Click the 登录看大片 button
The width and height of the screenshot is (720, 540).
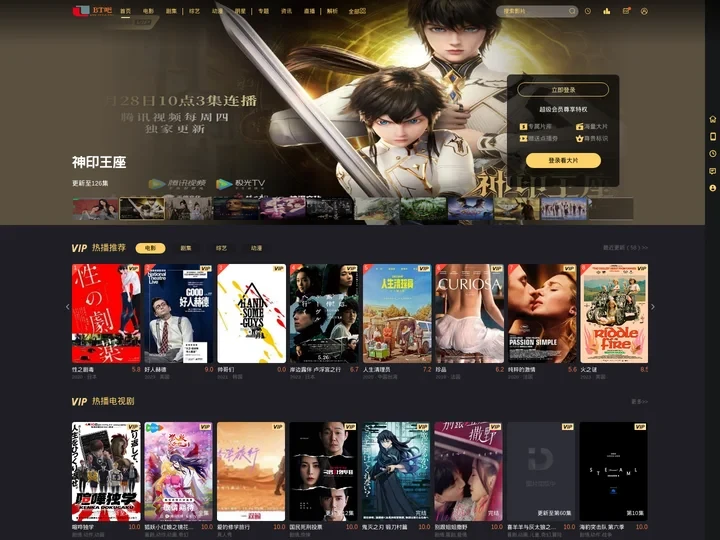coord(563,160)
